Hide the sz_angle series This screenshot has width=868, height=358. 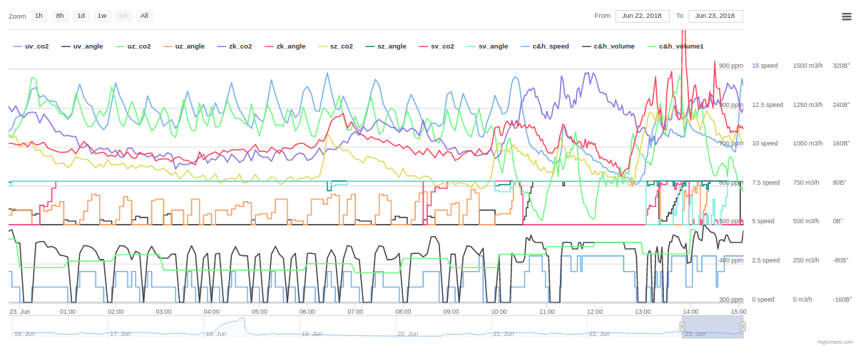coord(391,46)
